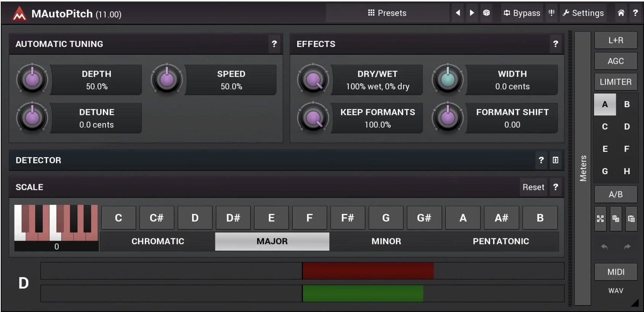The height and width of the screenshot is (312, 644).
Task: Click the DRY/WET value field
Action: coord(377,80)
